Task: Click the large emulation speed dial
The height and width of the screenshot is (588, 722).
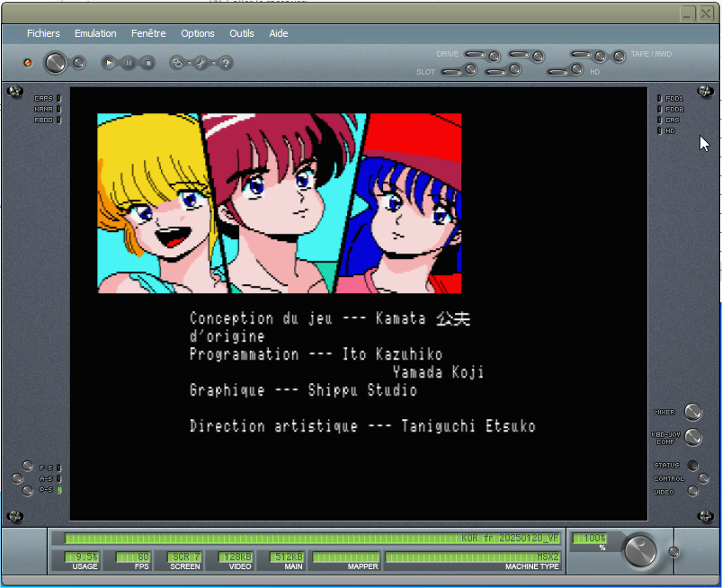Action: (640, 550)
